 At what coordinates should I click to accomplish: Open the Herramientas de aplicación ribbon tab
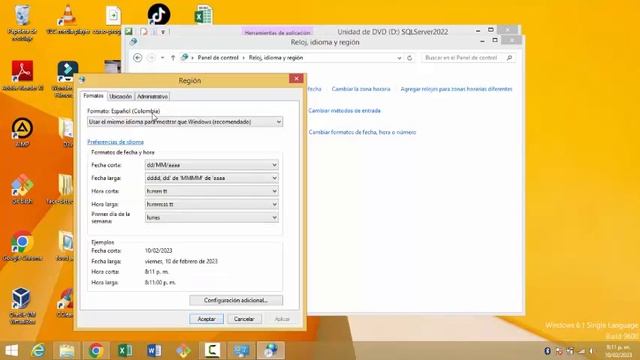coord(278,32)
